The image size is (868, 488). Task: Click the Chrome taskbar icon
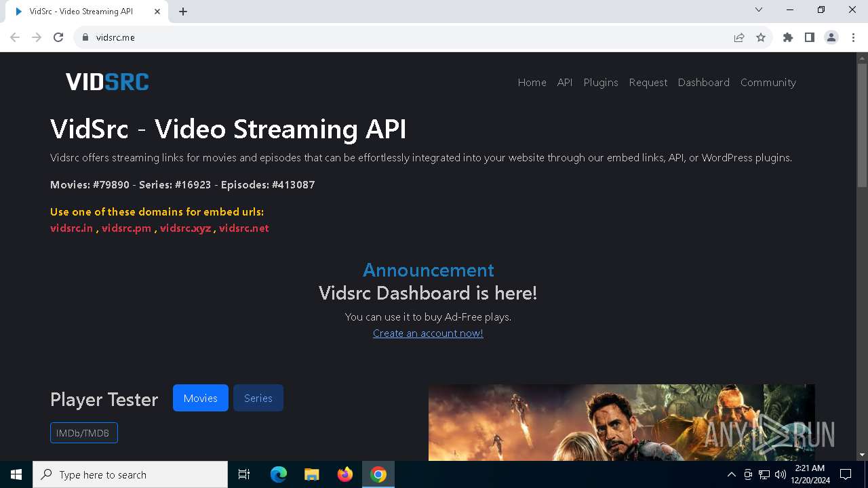click(378, 474)
